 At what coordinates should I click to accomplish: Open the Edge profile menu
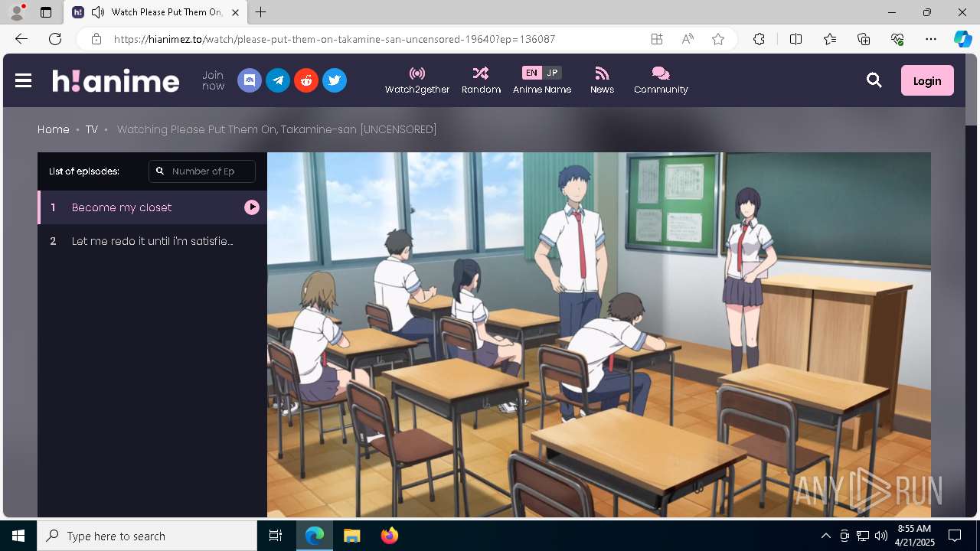(17, 12)
